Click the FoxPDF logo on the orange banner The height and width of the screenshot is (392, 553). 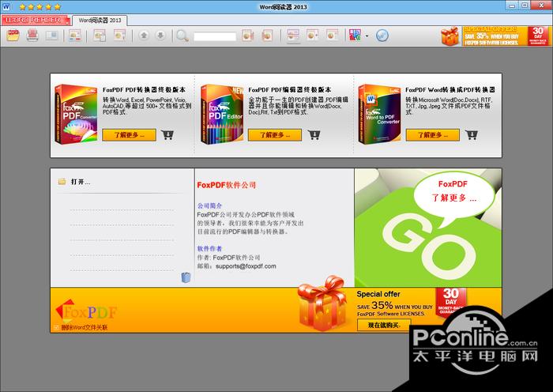point(86,310)
